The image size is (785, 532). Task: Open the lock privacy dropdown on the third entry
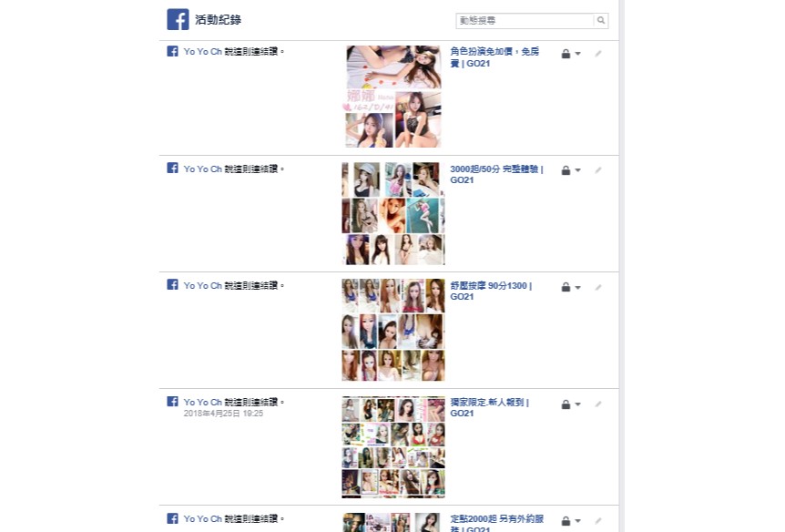[x=571, y=287]
